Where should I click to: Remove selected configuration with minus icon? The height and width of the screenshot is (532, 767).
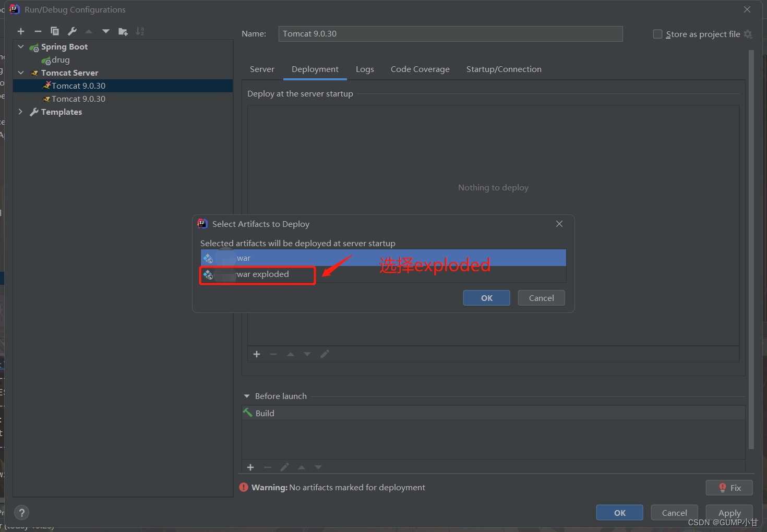[x=38, y=31]
